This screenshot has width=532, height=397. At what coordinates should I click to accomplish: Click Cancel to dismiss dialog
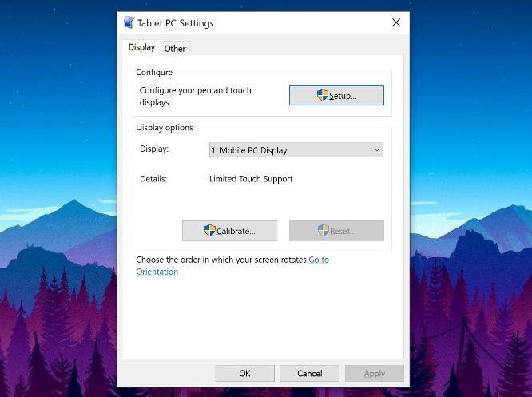[310, 374]
